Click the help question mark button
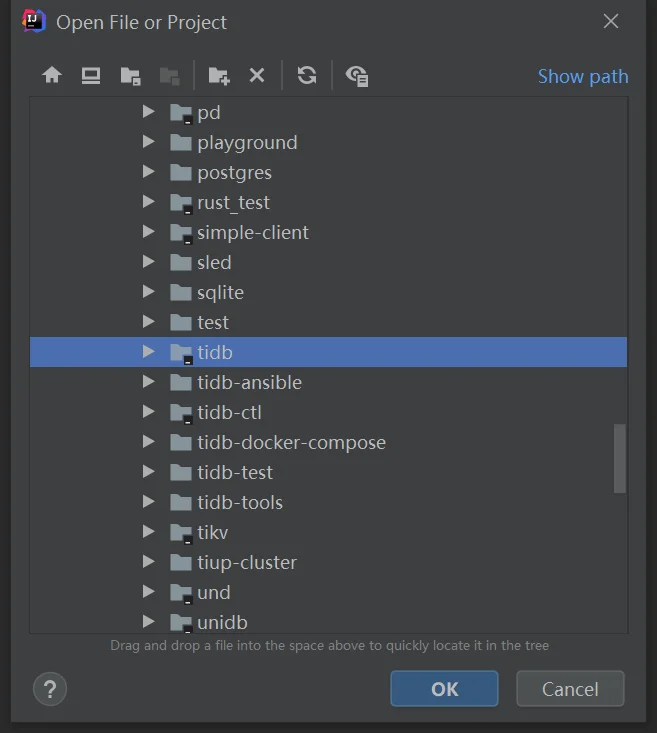This screenshot has width=657, height=733. click(50, 688)
